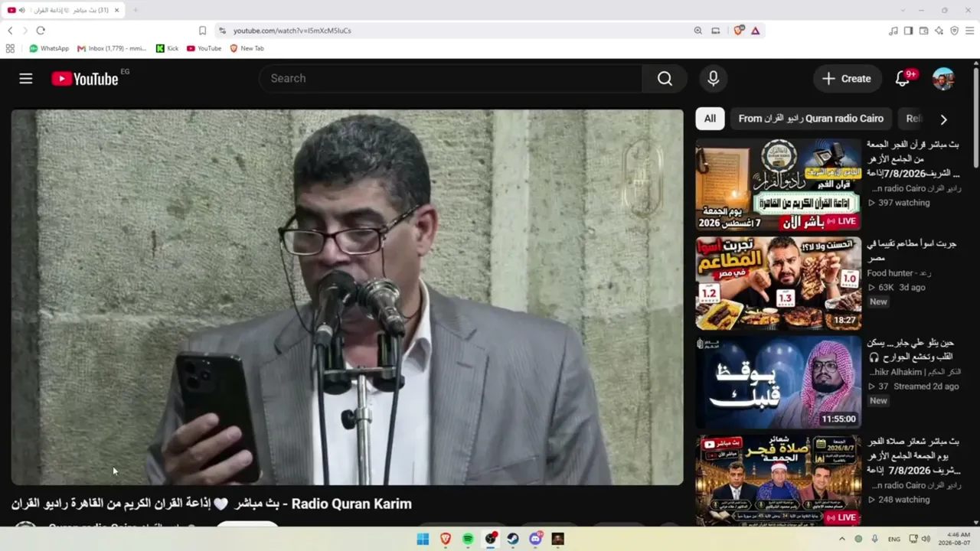This screenshot has height=551, width=980.
Task: Open the browser sidebar panel toggle
Action: click(x=908, y=31)
